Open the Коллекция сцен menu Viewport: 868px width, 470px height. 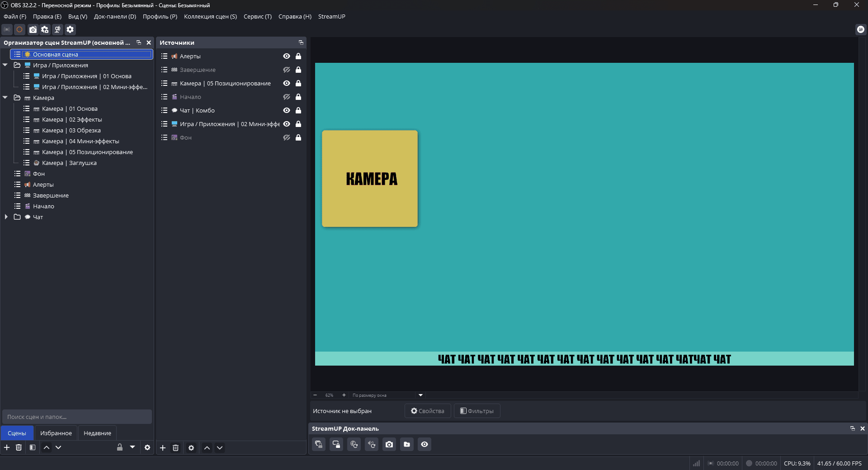pyautogui.click(x=210, y=16)
